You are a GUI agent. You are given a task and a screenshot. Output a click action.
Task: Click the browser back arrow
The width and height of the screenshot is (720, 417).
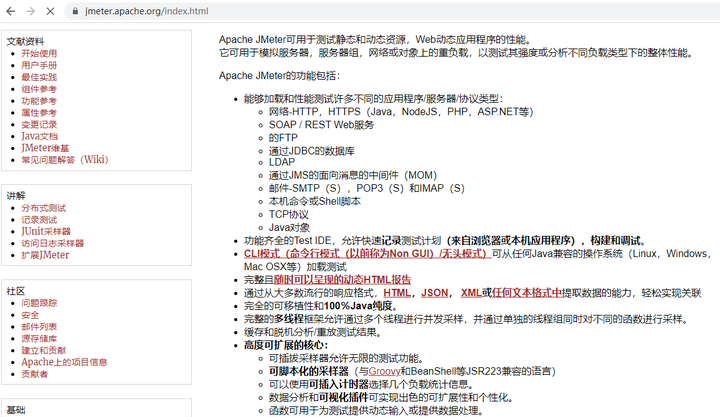coord(11,11)
